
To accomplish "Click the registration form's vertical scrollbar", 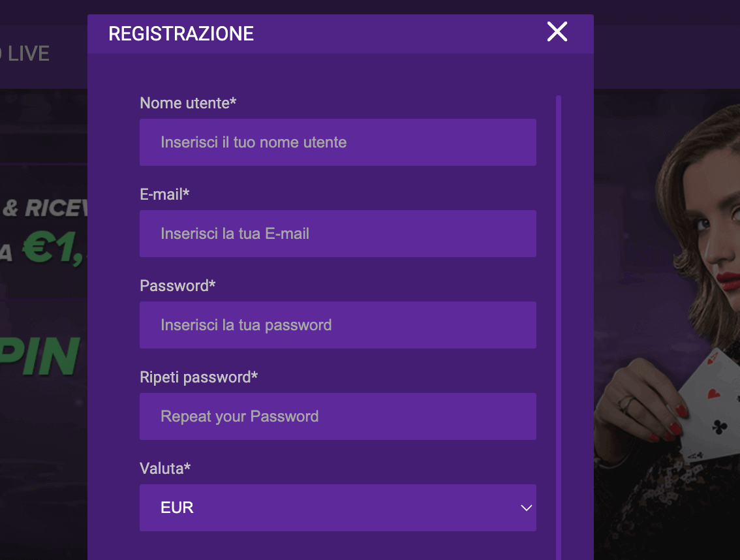I will [559, 328].
